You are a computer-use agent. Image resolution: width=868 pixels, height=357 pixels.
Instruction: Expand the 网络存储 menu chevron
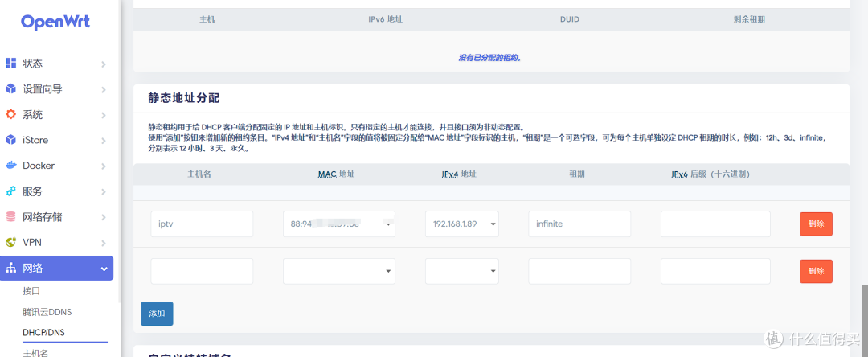pos(104,218)
